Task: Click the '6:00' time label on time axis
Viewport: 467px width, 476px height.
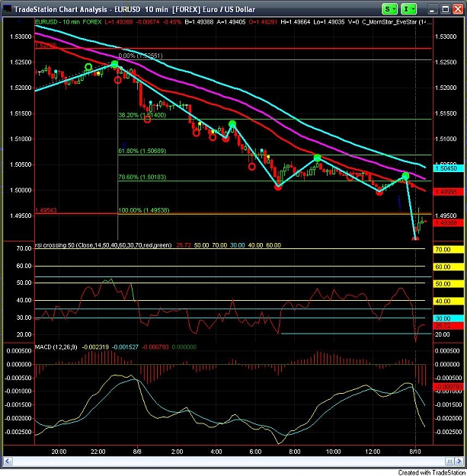Action: (255, 452)
